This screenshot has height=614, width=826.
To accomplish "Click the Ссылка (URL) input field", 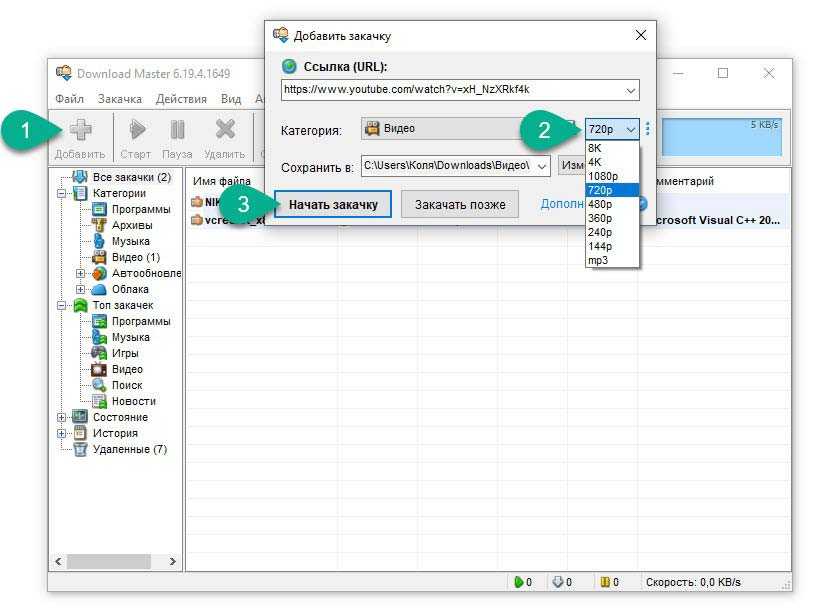I will [x=452, y=90].
